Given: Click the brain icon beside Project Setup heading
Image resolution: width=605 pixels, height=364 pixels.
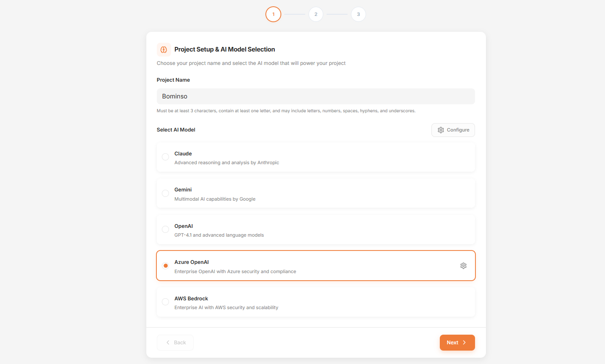Looking at the screenshot, I should coord(164,49).
